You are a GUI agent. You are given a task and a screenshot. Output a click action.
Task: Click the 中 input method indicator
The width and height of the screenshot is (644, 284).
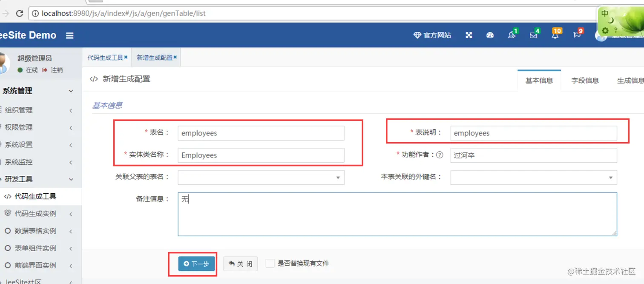click(x=605, y=14)
